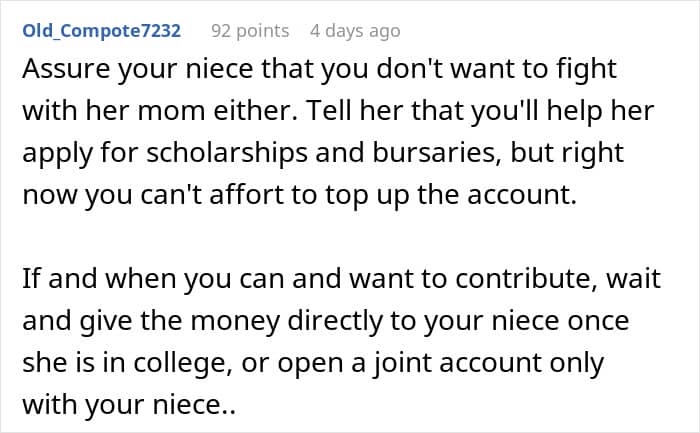This screenshot has height=433, width=700.
Task: Click the phrase top up the account
Action: click(450, 195)
